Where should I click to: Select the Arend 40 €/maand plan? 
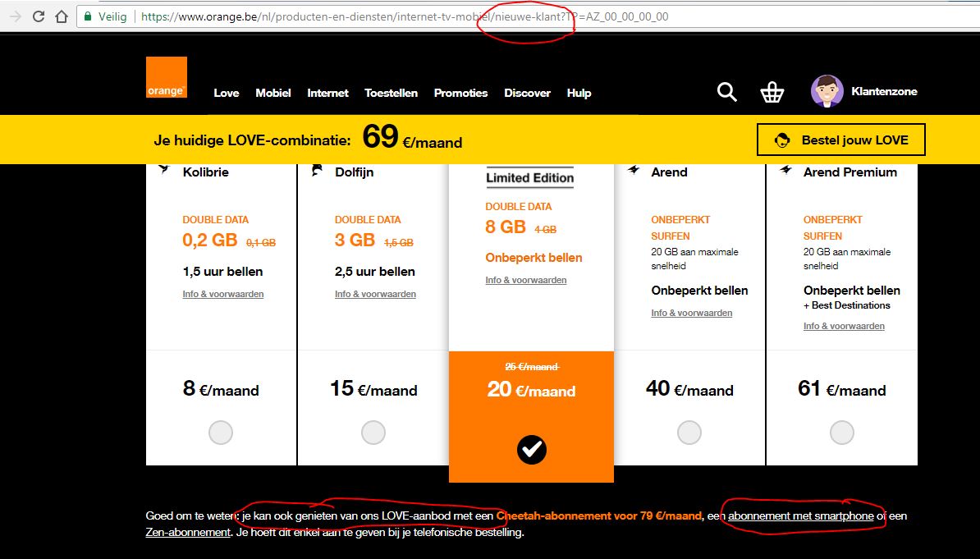[x=689, y=433]
